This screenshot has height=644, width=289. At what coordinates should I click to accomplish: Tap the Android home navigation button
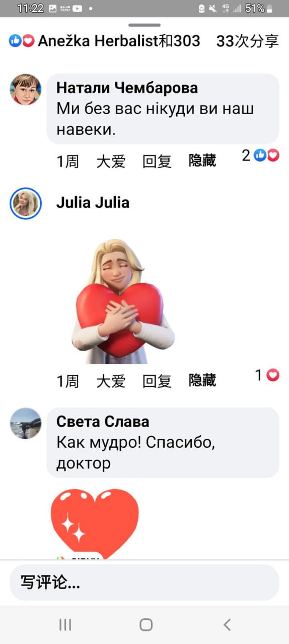pos(146,625)
